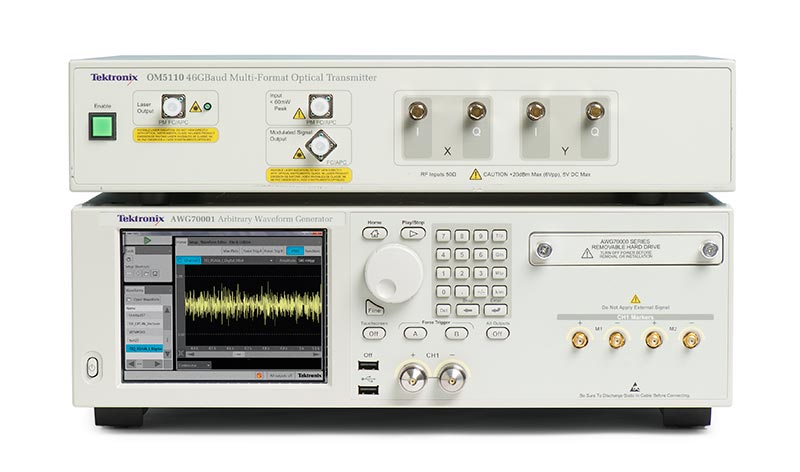Tap the save icon in setup shortcuts
800x472 pixels.
tap(155, 274)
